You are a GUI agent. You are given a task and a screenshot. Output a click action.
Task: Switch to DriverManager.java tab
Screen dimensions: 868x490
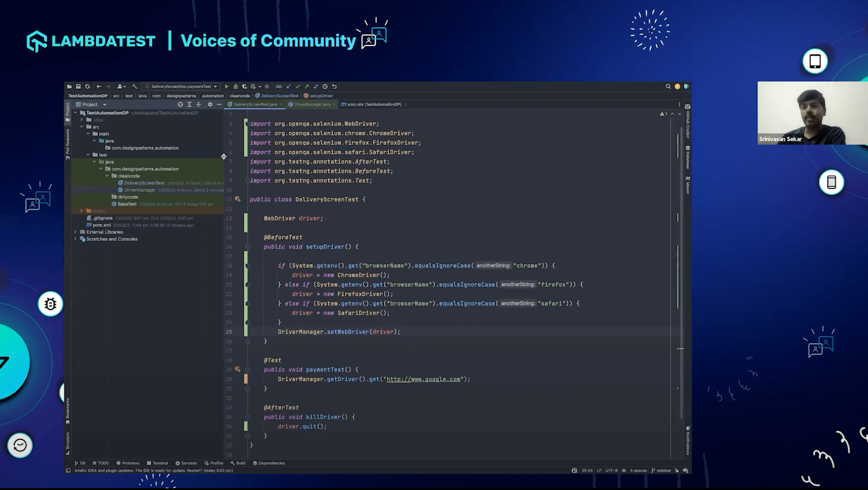click(x=312, y=104)
